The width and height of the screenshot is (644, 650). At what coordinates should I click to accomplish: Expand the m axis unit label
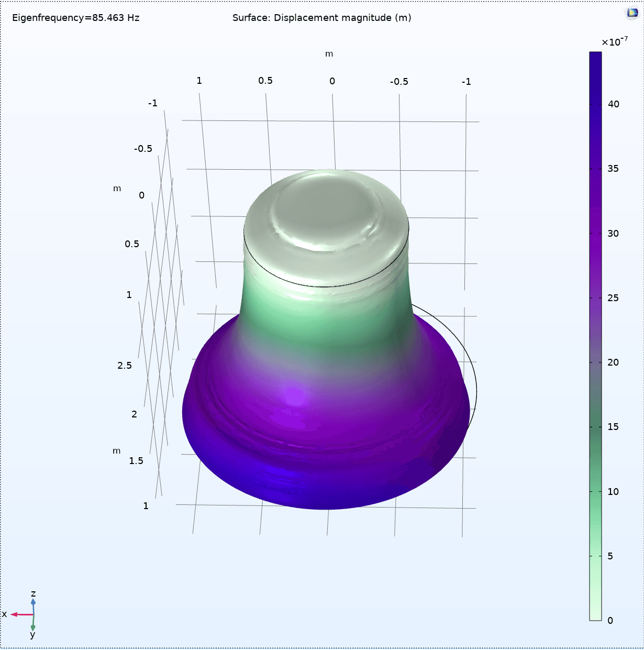coord(329,54)
